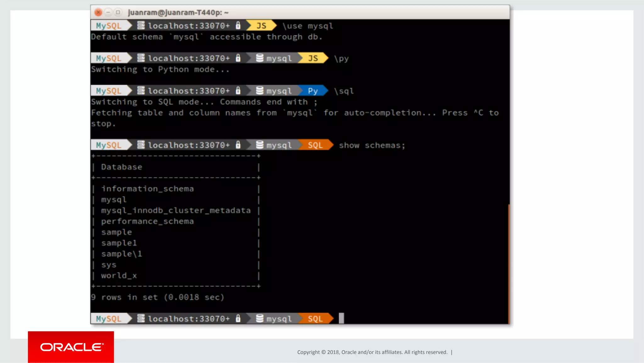Click the terminal's orange vertical scrollbar
This screenshot has width=644, height=363.
point(508,264)
